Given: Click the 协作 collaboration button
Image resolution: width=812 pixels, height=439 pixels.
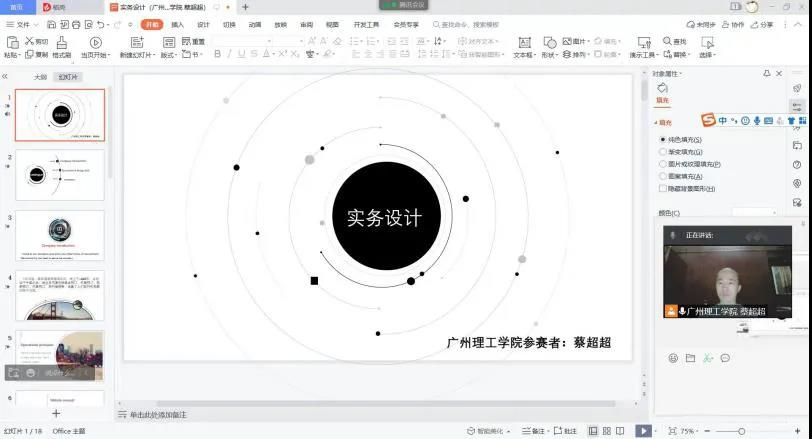Looking at the screenshot, I should [733, 24].
